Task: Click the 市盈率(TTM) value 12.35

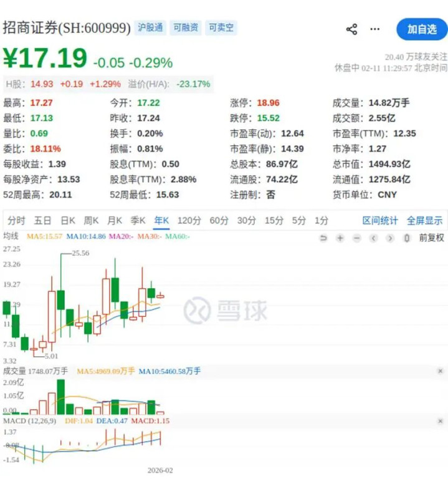Action: click(404, 133)
